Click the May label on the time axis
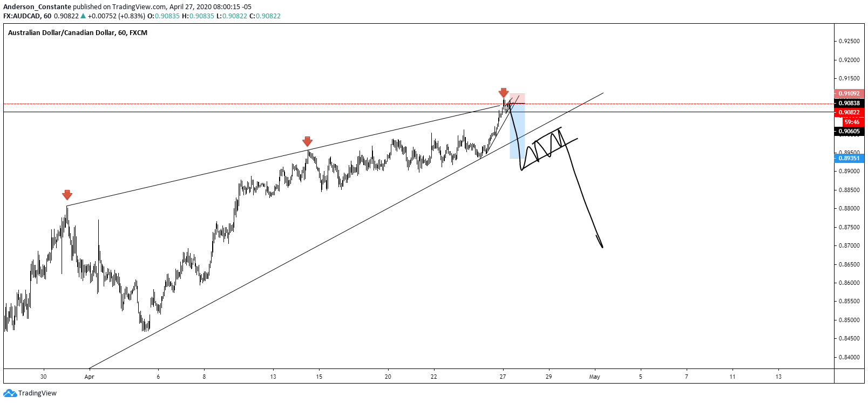This screenshot has width=868, height=403. [595, 377]
